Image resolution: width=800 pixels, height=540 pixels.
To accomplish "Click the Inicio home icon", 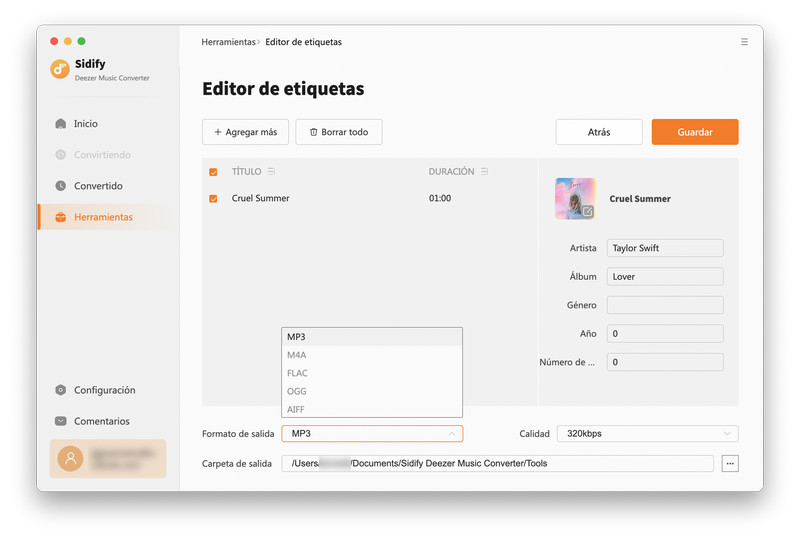I will click(x=61, y=124).
